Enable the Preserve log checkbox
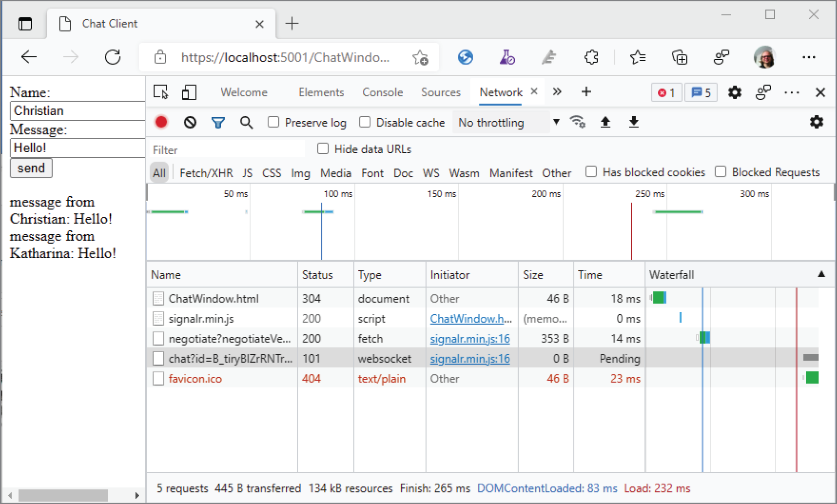Screen dimensions: 837x504 point(273,122)
